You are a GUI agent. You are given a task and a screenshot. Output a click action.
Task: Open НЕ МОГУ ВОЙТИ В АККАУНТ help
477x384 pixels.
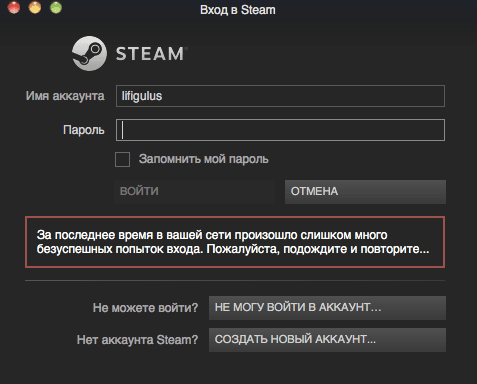pyautogui.click(x=327, y=308)
